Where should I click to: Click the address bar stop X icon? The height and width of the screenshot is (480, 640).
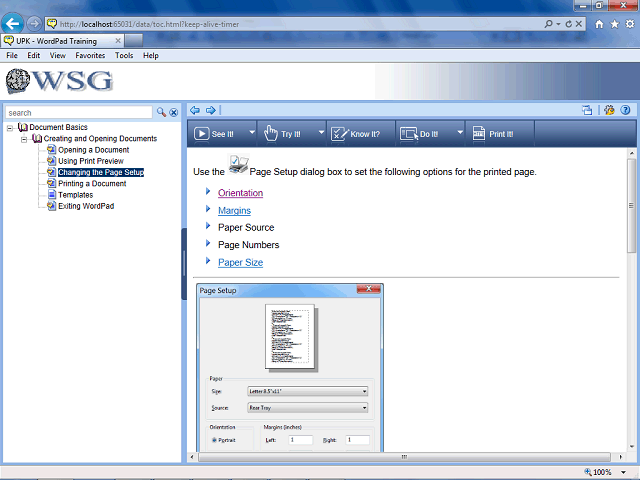(578, 24)
